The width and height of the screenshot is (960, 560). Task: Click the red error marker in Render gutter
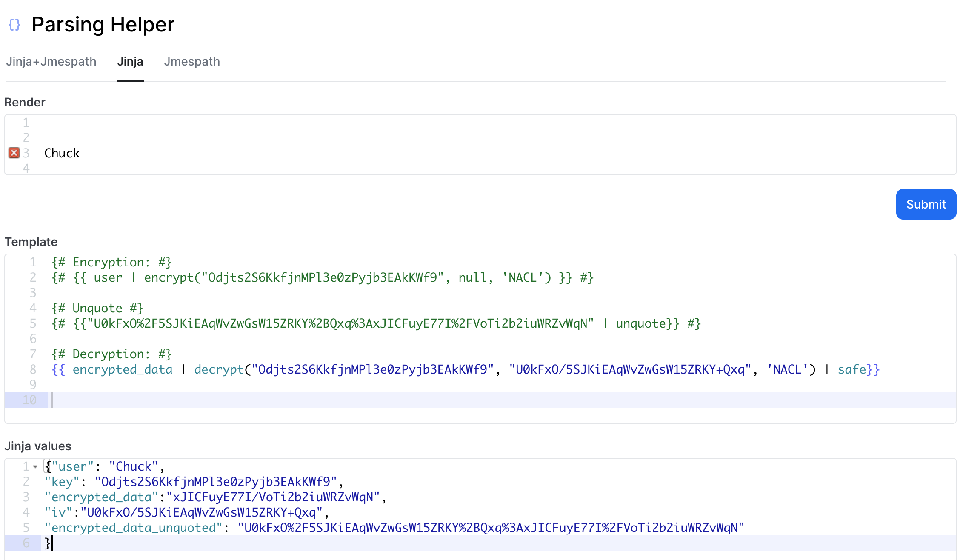click(14, 153)
